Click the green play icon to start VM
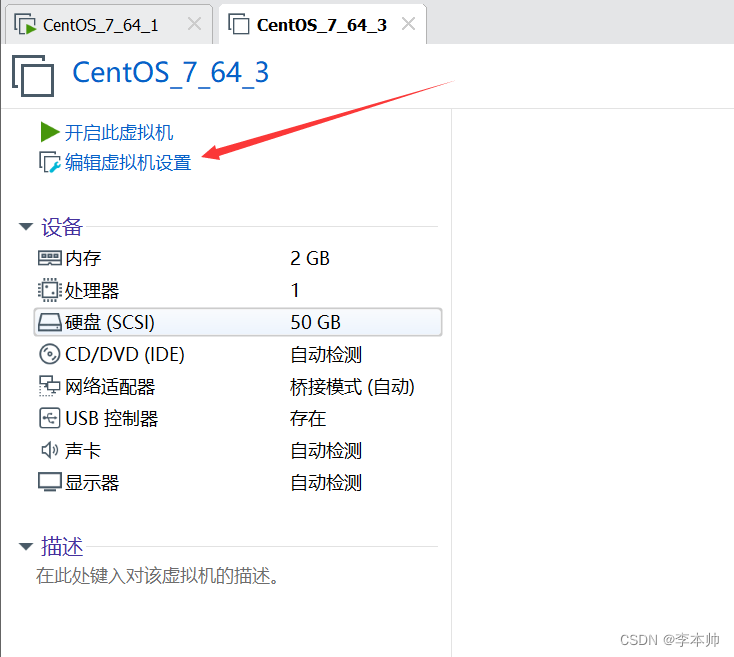Viewport: 734px width, 657px height. point(50,132)
